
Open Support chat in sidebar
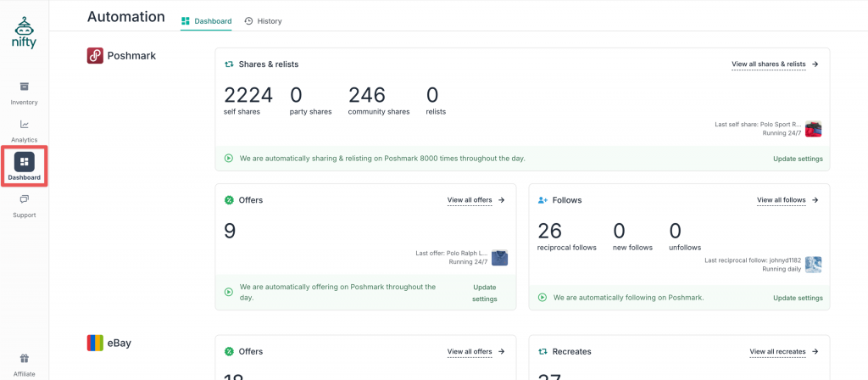click(x=24, y=200)
